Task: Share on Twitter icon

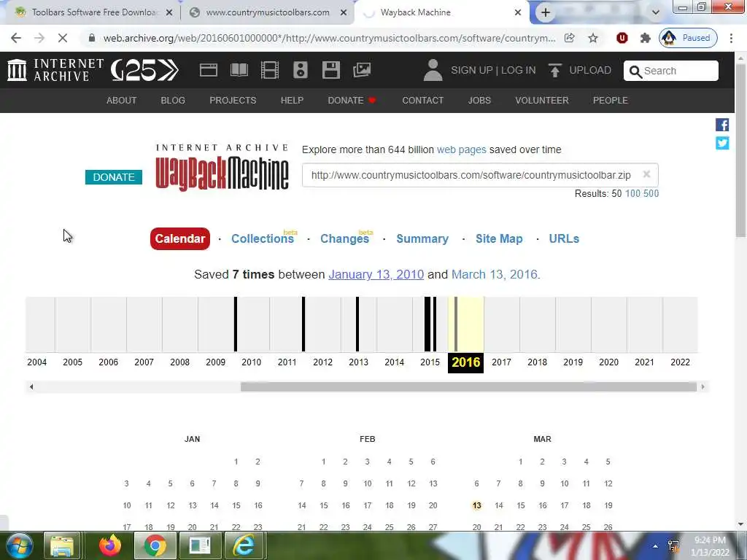Action: [721, 143]
